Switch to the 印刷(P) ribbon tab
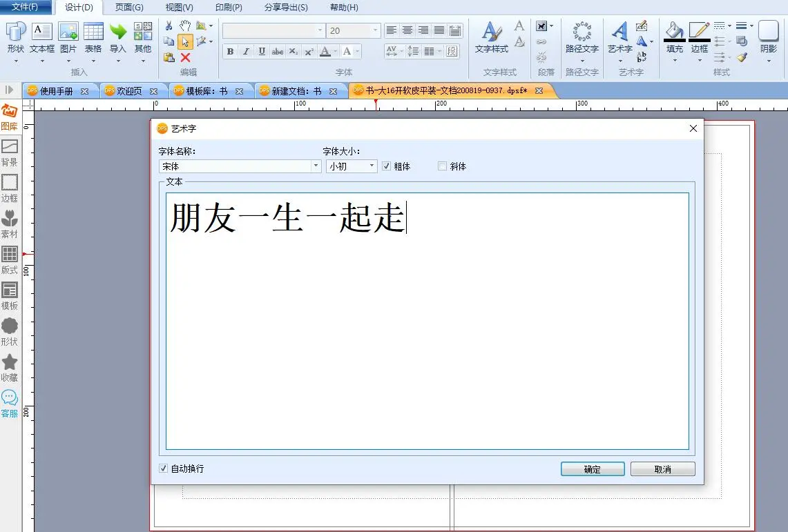The height and width of the screenshot is (532, 788). [x=229, y=8]
